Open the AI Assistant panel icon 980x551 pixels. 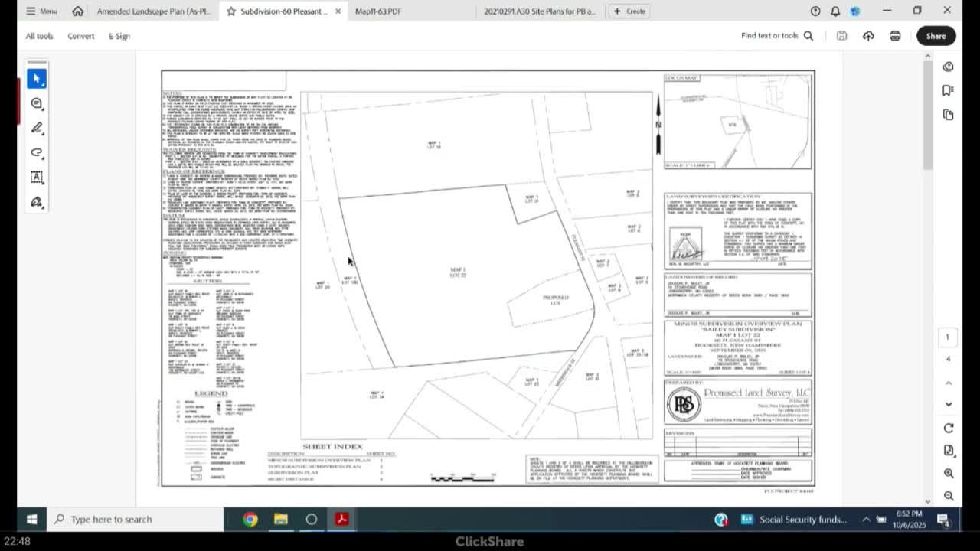(949, 67)
